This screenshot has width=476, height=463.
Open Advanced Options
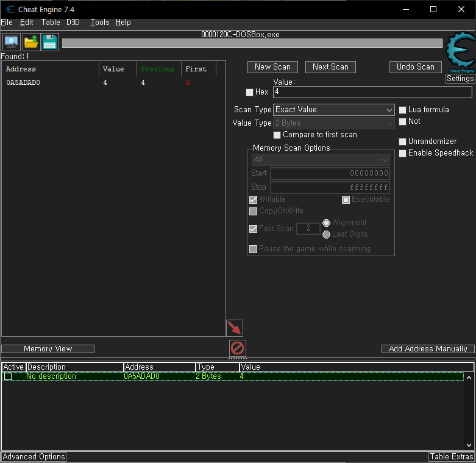pyautogui.click(x=34, y=457)
